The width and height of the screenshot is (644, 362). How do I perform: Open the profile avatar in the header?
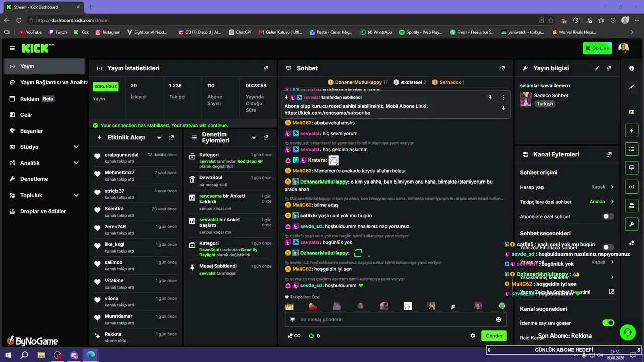(624, 48)
